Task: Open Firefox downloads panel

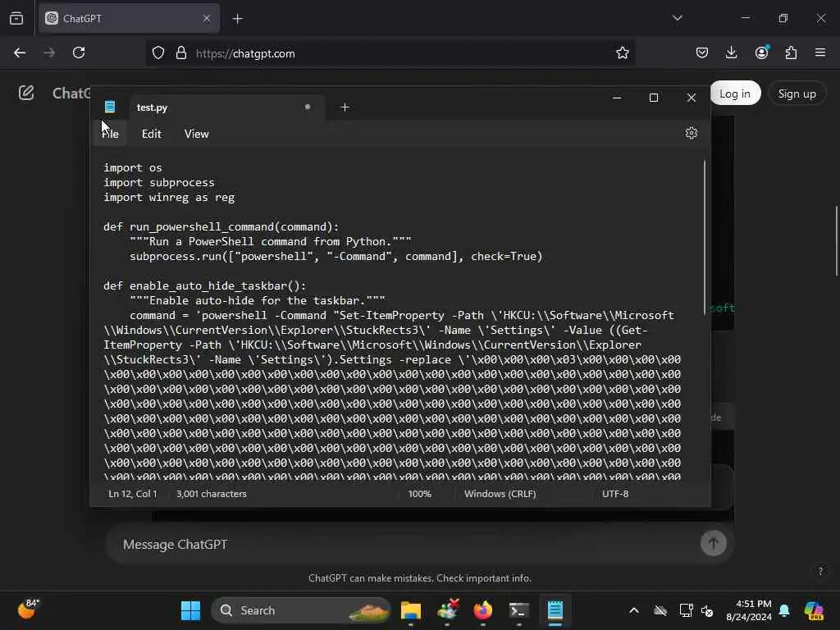Action: tap(731, 52)
